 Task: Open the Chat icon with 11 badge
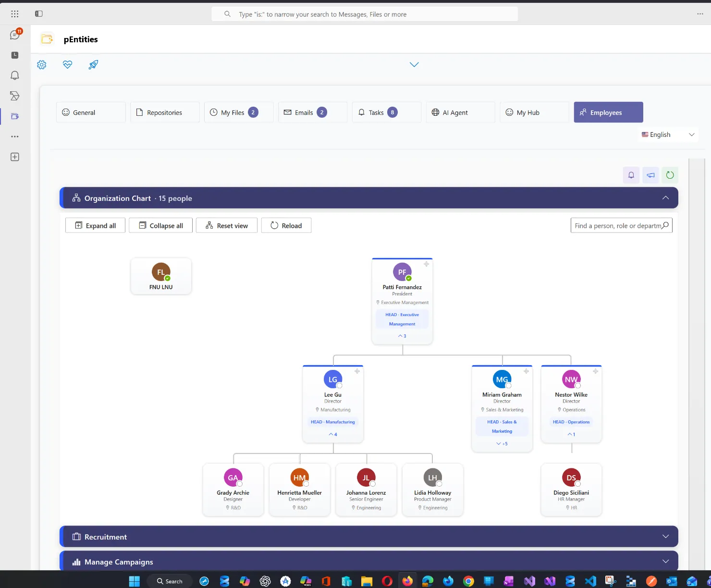[15, 35]
